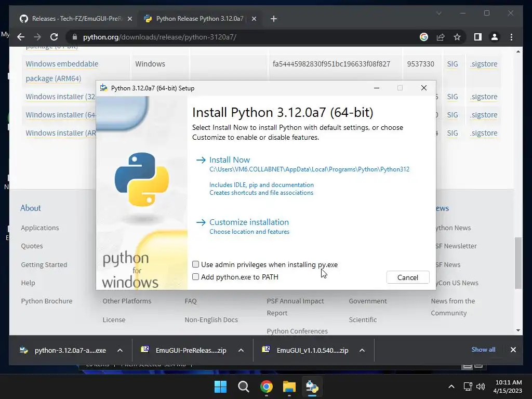The image size is (532, 399).
Task: Click the browser Back arrow
Action: pyautogui.click(x=21, y=37)
